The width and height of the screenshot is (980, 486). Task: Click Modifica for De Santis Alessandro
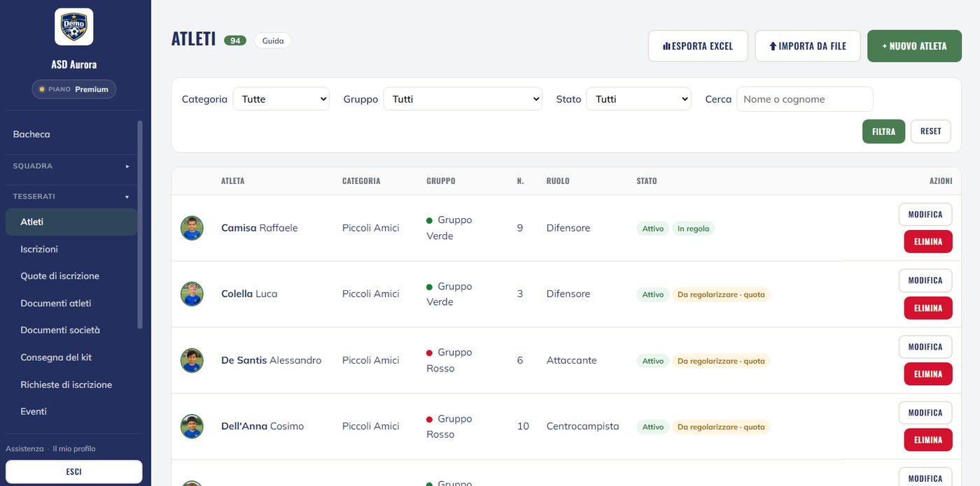(x=925, y=347)
